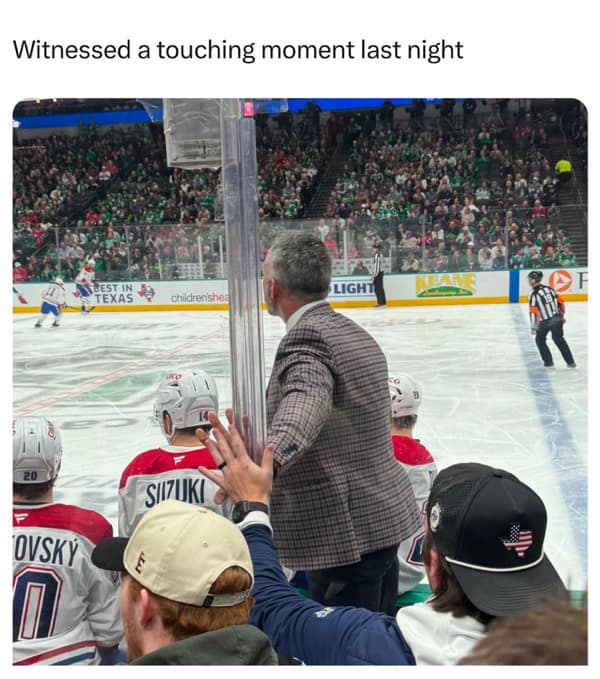
Task: Open the hockey game photo attachment
Action: [300, 382]
